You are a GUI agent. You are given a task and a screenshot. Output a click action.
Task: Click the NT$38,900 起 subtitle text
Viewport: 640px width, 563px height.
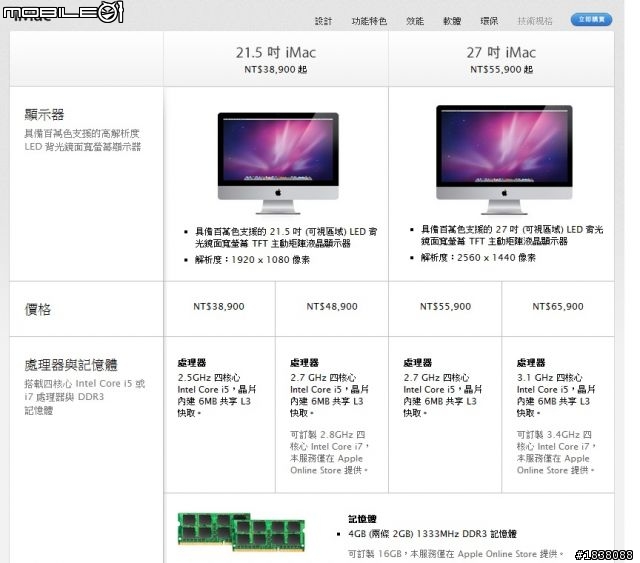[276, 69]
